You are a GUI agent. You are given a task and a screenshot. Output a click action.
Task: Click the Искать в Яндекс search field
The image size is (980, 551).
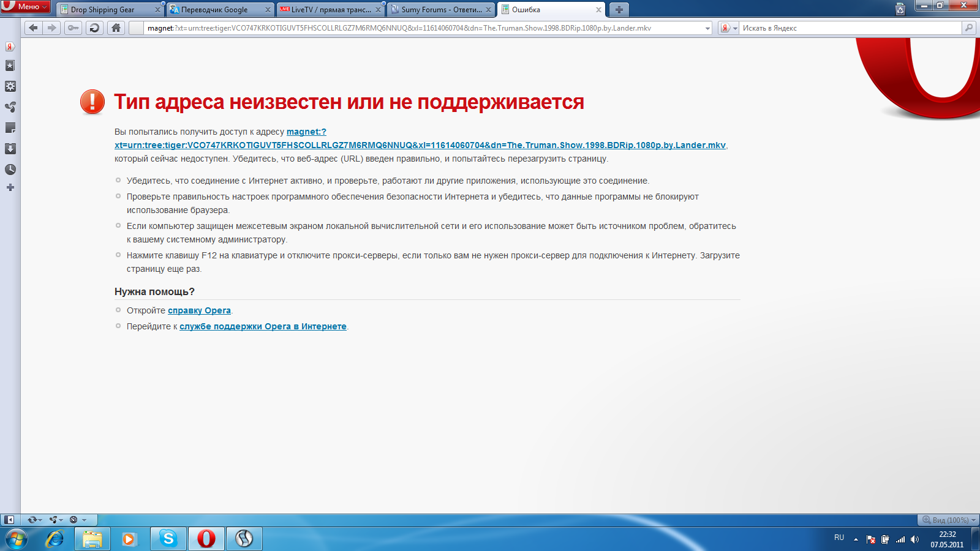[850, 28]
